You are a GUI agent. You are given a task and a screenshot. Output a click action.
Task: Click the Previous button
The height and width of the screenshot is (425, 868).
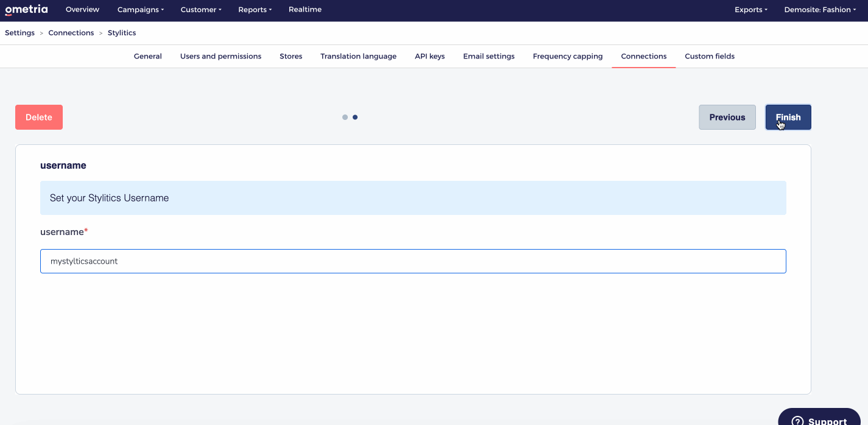(727, 118)
